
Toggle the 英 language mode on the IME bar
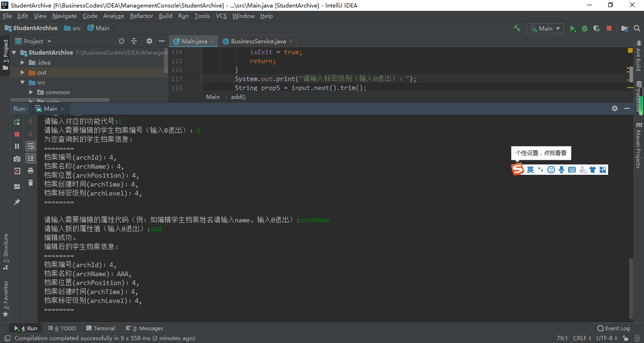coord(530,170)
